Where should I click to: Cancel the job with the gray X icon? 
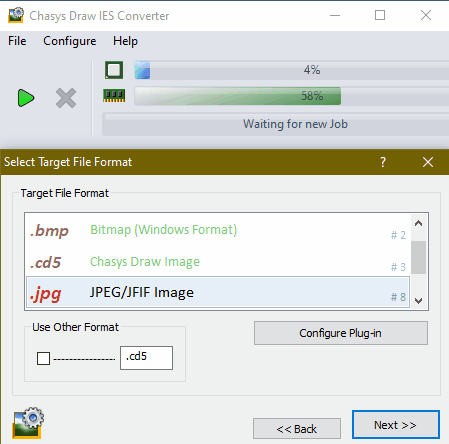66,98
